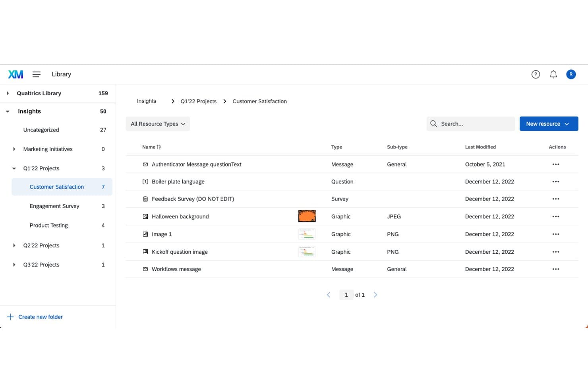Open actions menu for Kickoff question image
The image size is (588, 392).
click(556, 252)
